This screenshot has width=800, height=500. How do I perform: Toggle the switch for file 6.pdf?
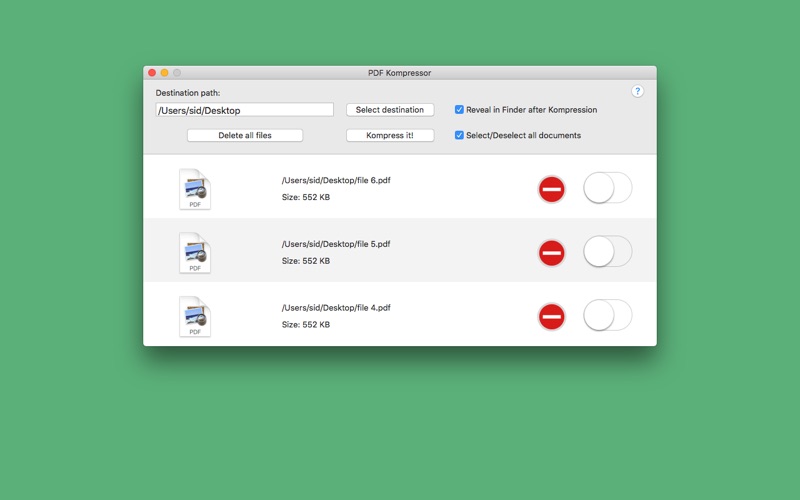pos(608,188)
